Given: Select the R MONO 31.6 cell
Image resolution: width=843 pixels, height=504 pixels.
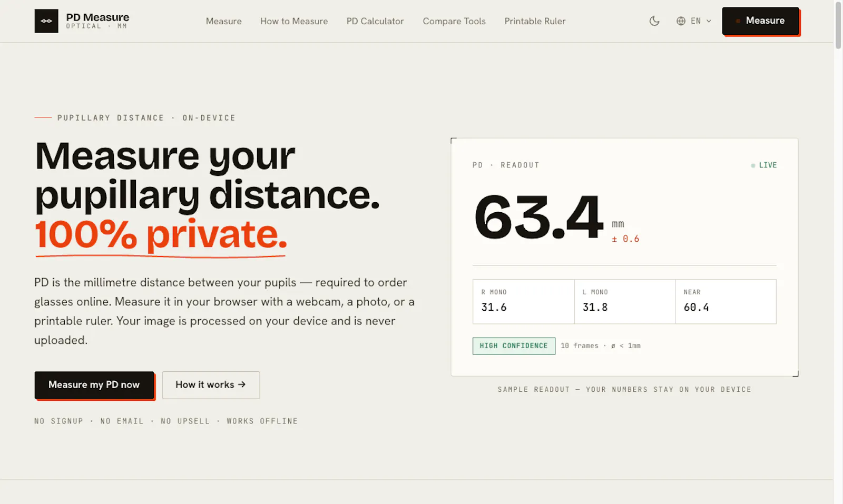Looking at the screenshot, I should click(x=523, y=301).
